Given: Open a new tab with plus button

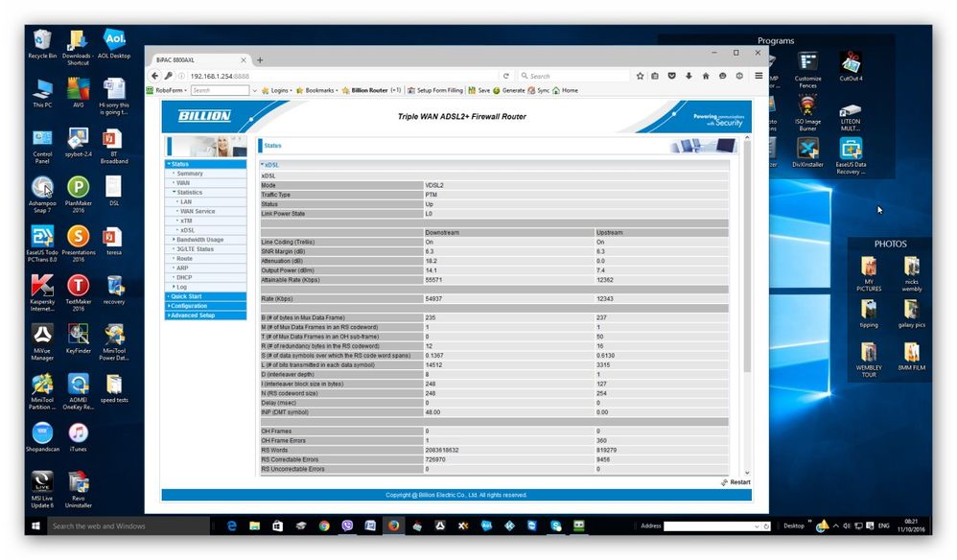Looking at the screenshot, I should tap(260, 59).
